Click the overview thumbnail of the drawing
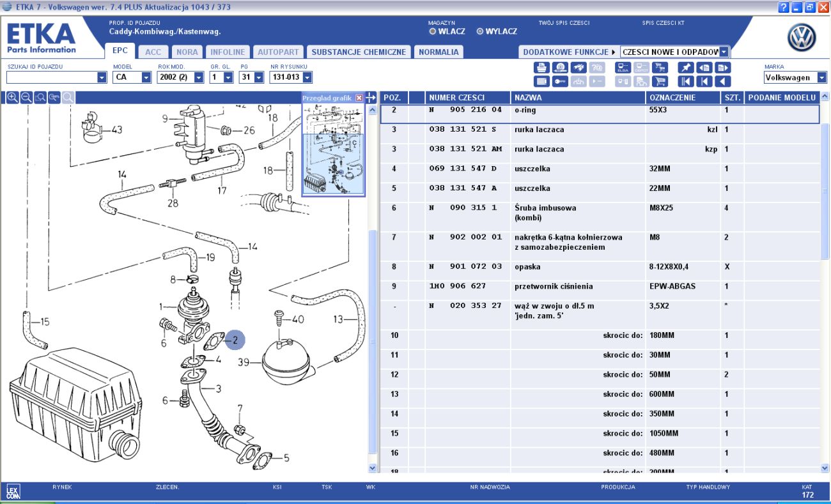 click(x=332, y=149)
